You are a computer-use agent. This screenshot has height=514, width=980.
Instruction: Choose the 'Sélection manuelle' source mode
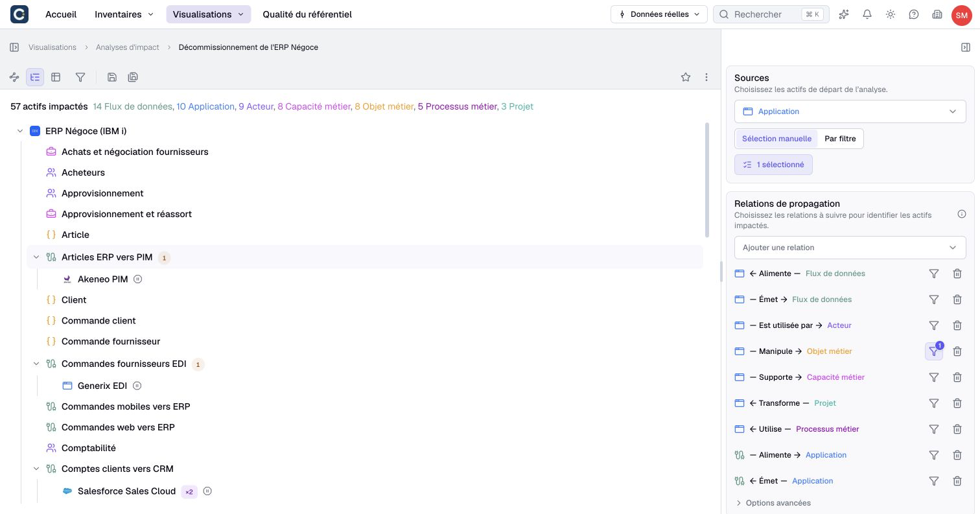776,139
